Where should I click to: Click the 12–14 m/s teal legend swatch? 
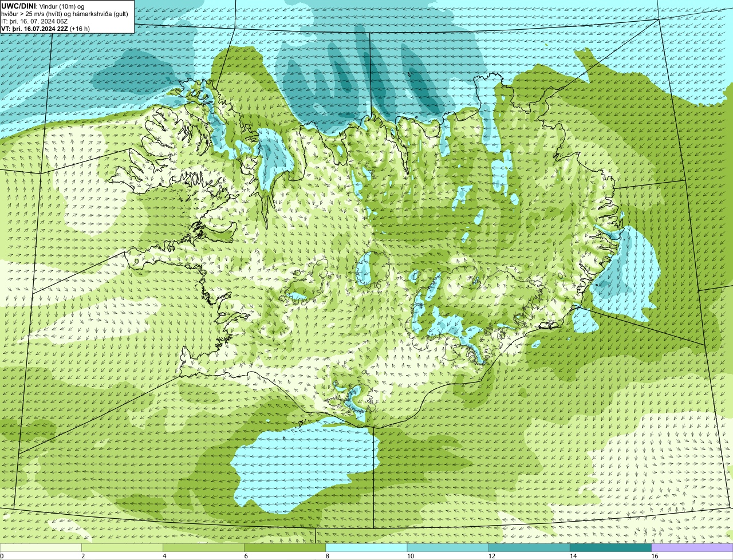coord(529,547)
